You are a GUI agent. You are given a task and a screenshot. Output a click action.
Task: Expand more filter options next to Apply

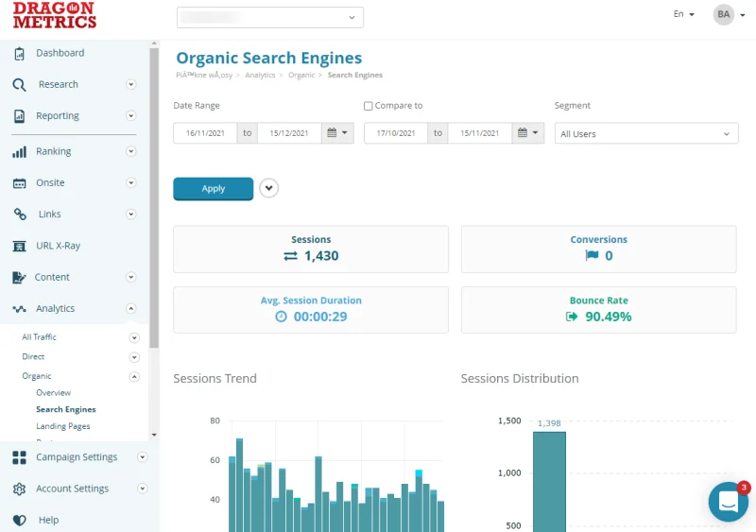tap(269, 188)
